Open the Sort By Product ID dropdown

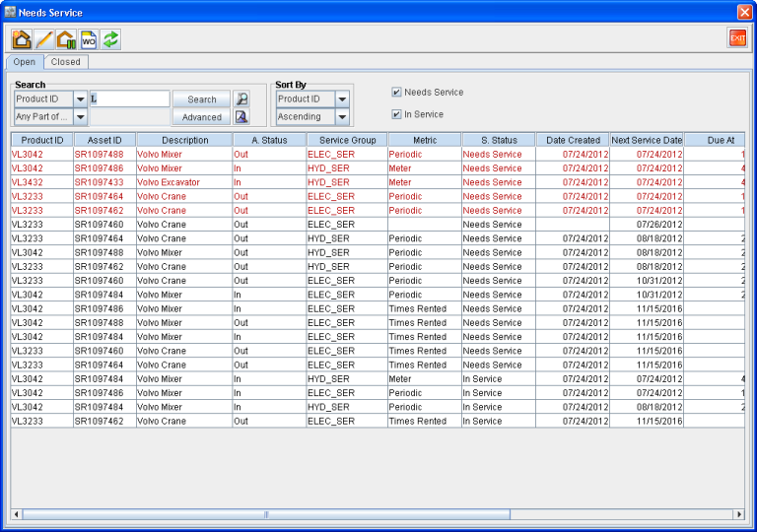point(342,99)
